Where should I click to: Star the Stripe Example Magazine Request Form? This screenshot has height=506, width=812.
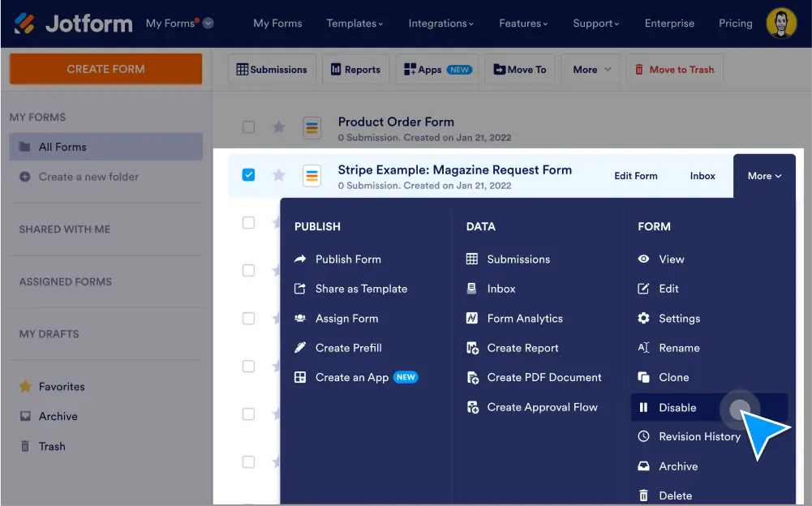click(x=278, y=175)
